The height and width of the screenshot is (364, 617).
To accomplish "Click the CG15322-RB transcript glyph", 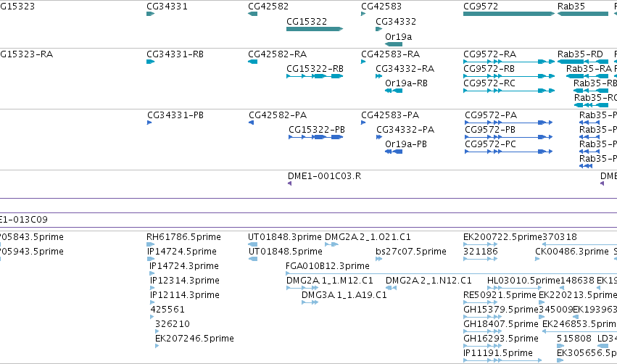I will tap(315, 76).
